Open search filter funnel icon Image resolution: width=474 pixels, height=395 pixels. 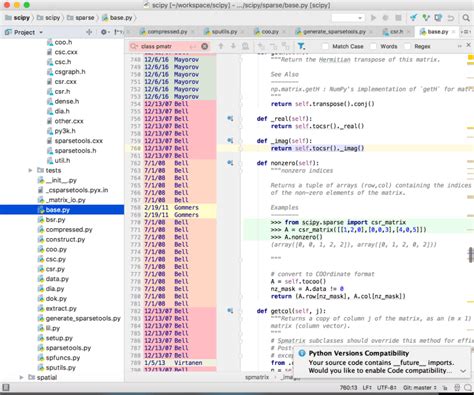tap(301, 46)
